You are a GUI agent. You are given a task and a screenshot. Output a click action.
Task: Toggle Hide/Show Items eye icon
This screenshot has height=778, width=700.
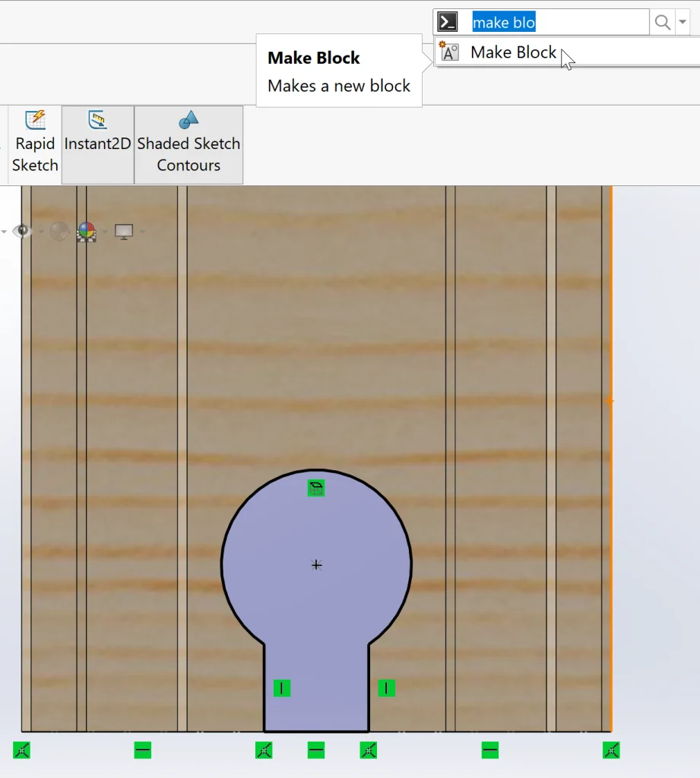click(22, 231)
